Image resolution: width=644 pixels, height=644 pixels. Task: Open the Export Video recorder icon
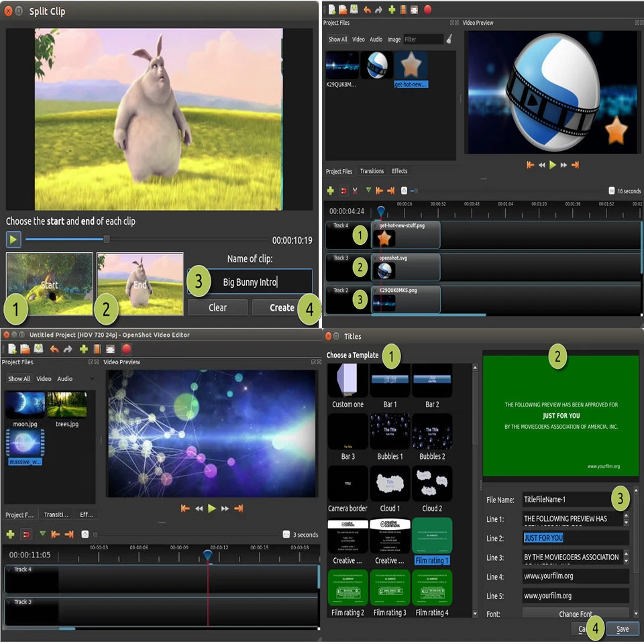point(427,10)
